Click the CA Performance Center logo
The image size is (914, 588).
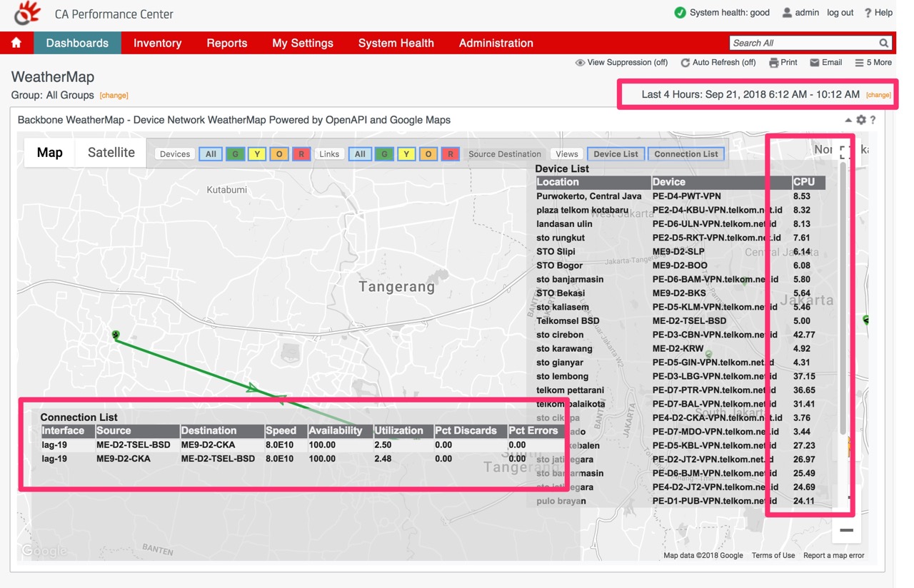pyautogui.click(x=27, y=13)
